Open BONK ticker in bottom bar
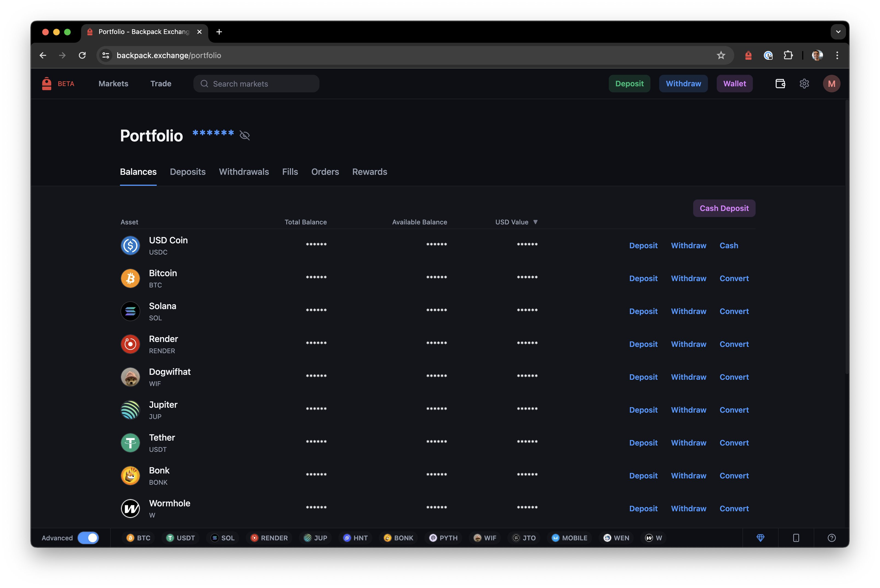880x588 pixels. pos(399,538)
